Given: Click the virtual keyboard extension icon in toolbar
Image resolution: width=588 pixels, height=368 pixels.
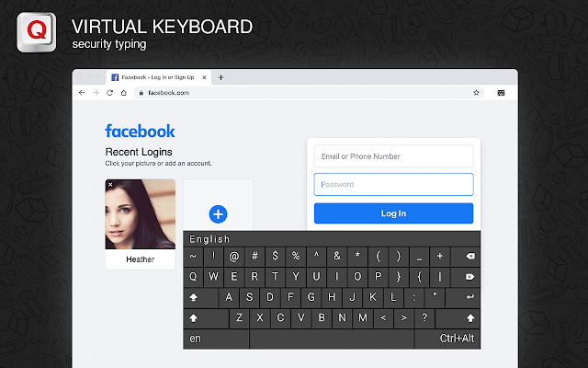Looking at the screenshot, I should point(501,93).
